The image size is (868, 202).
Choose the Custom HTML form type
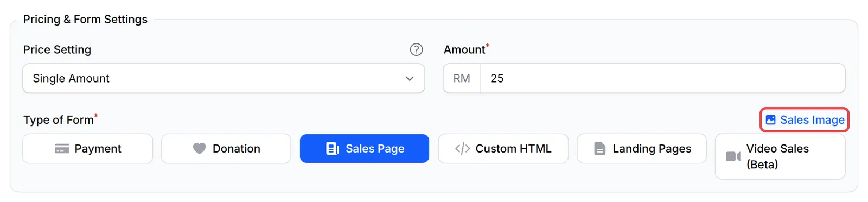503,148
